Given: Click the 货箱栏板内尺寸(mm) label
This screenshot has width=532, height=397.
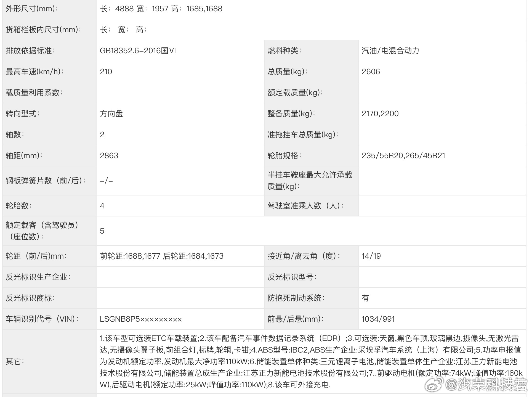Looking at the screenshot, I should click(x=44, y=30).
